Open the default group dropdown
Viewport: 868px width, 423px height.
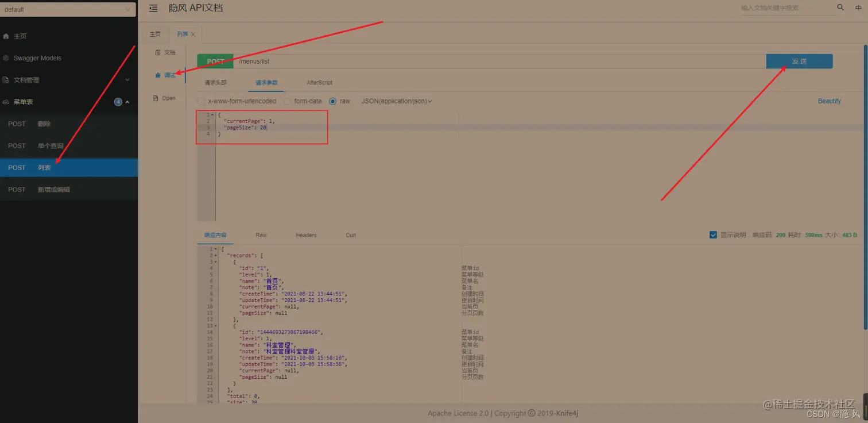point(68,9)
